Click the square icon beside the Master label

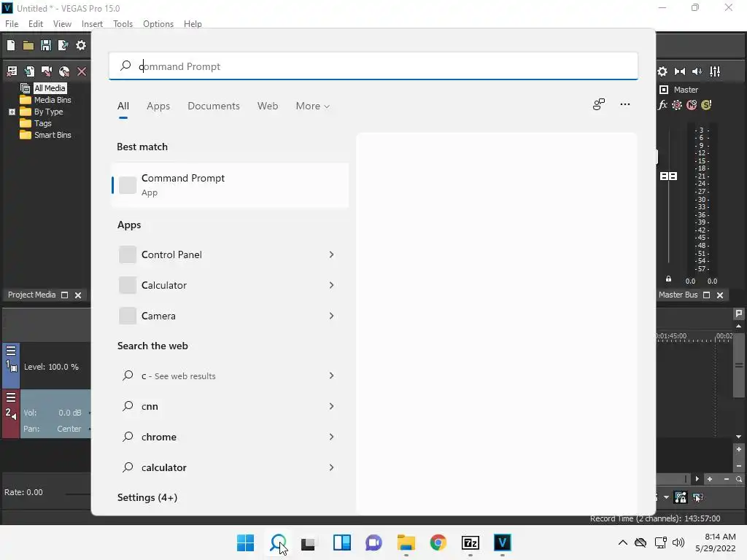(664, 90)
